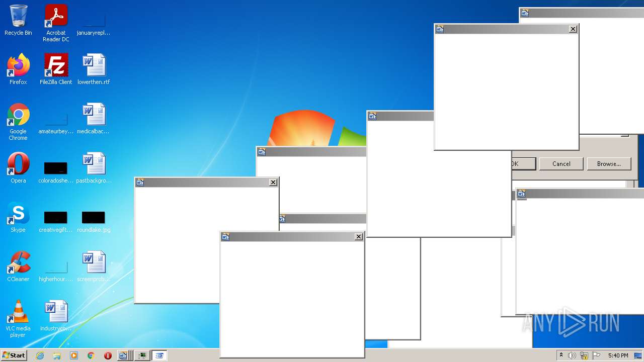Open Windows Media Player from taskbar
This screenshot has width=644, height=362.
tap(74, 355)
